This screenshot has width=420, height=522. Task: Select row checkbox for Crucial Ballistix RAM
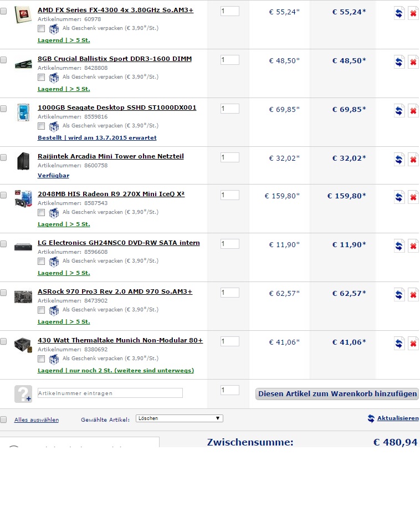click(3, 60)
